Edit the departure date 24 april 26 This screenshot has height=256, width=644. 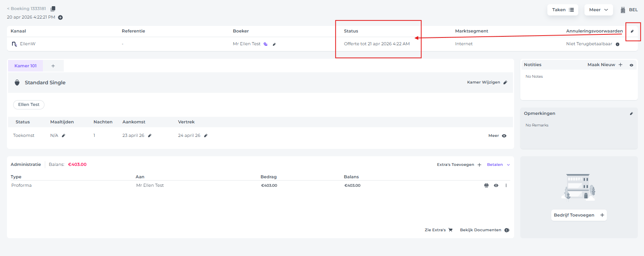pos(206,136)
